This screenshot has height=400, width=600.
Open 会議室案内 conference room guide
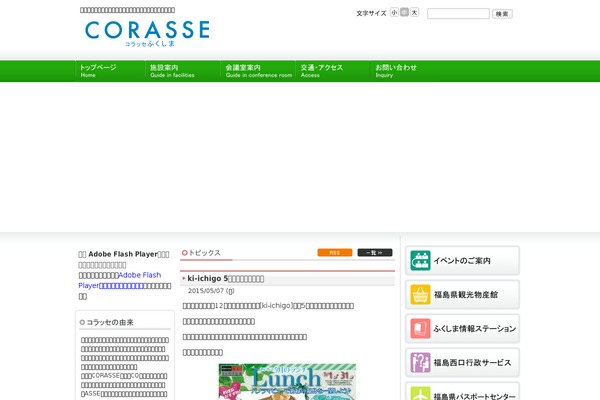point(258,71)
